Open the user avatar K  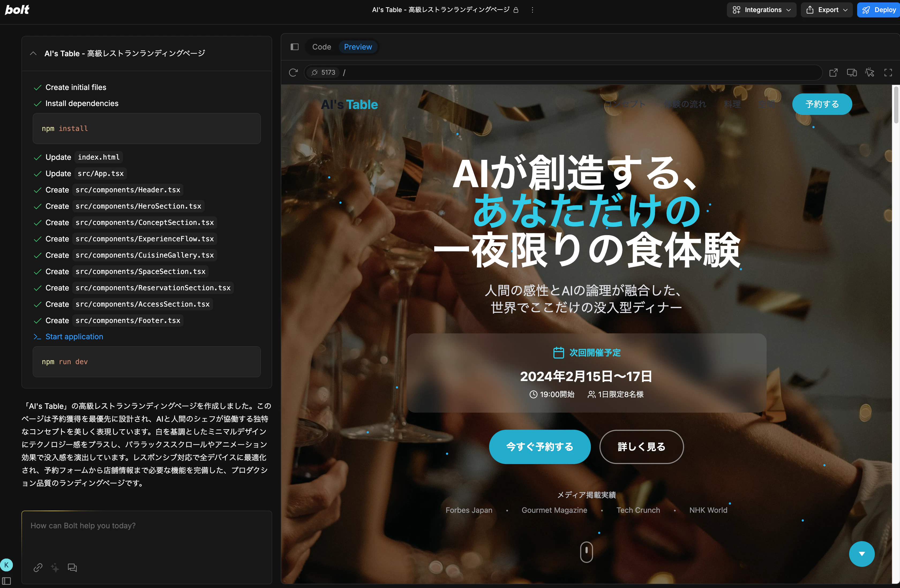tap(6, 565)
